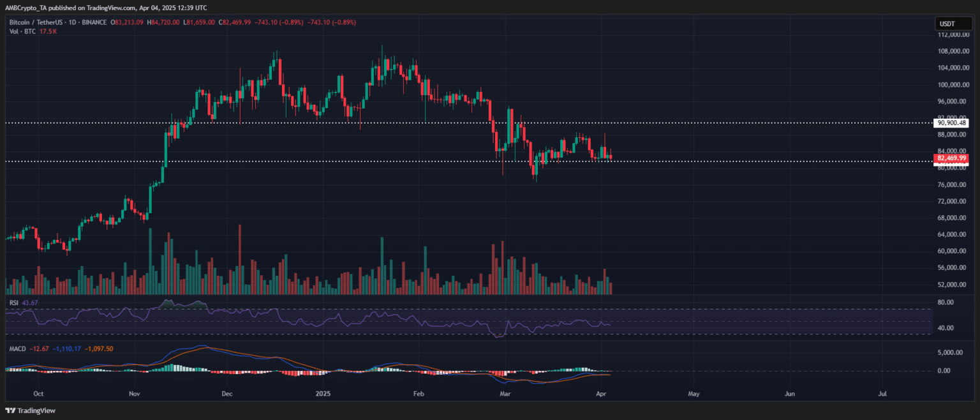The height and width of the screenshot is (420, 980).
Task: Click the 90,900.48 horizontal line price label
Action: tap(951, 123)
